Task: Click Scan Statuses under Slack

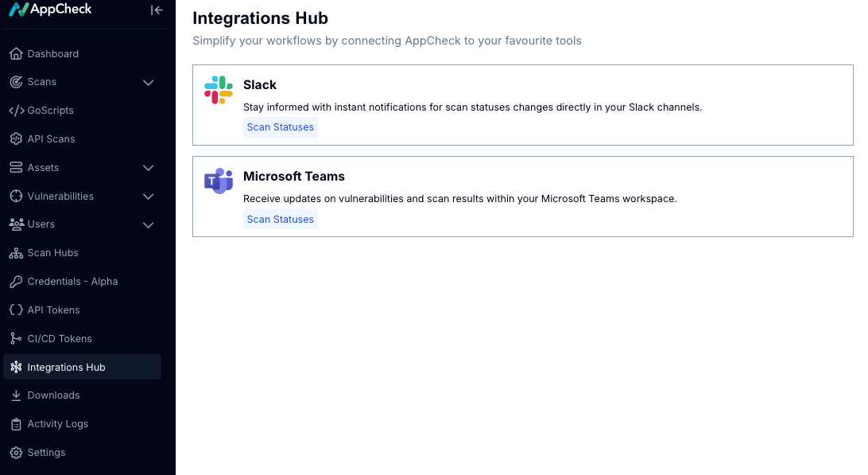Action: [280, 127]
